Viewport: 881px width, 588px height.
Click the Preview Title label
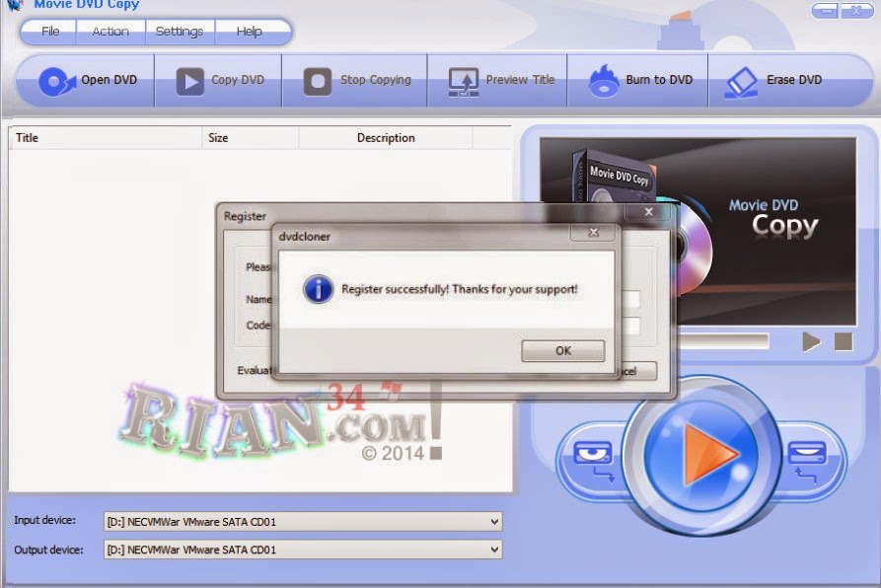520,80
